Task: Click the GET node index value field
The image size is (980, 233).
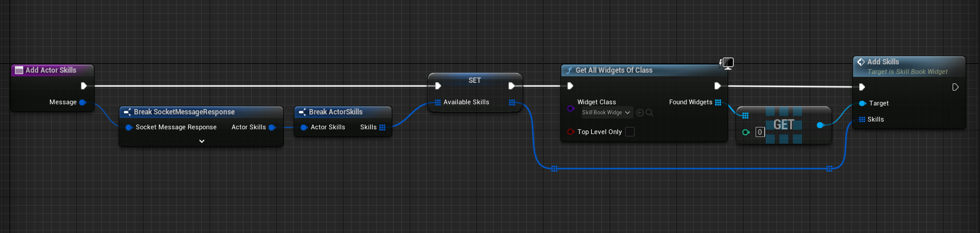Action: click(x=760, y=132)
